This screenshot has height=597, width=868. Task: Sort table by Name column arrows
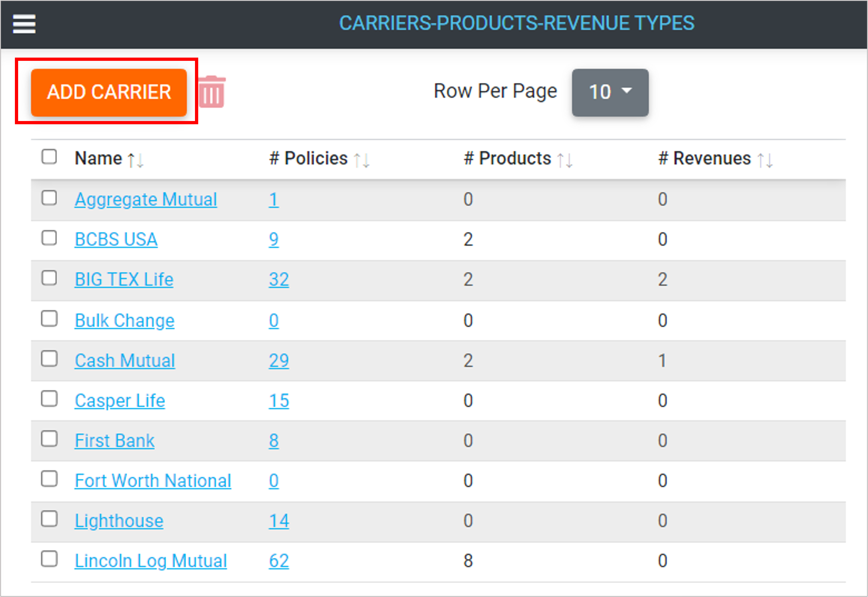click(135, 160)
